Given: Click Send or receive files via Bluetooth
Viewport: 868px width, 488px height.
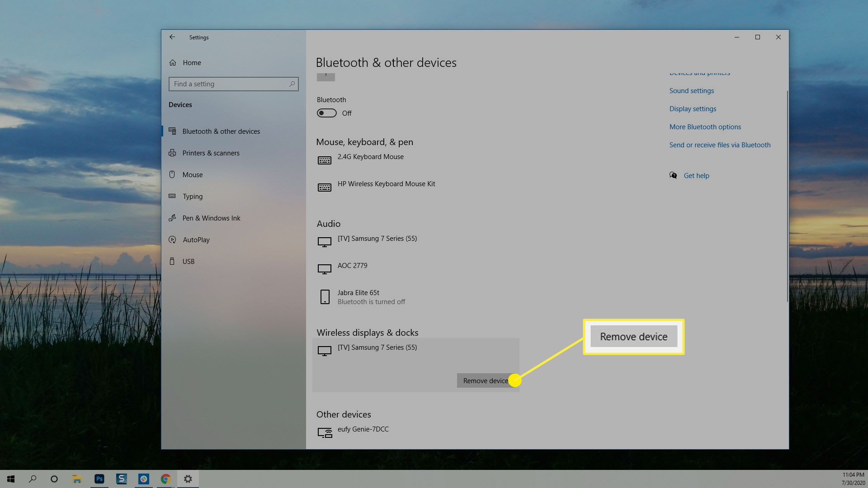Looking at the screenshot, I should point(720,144).
